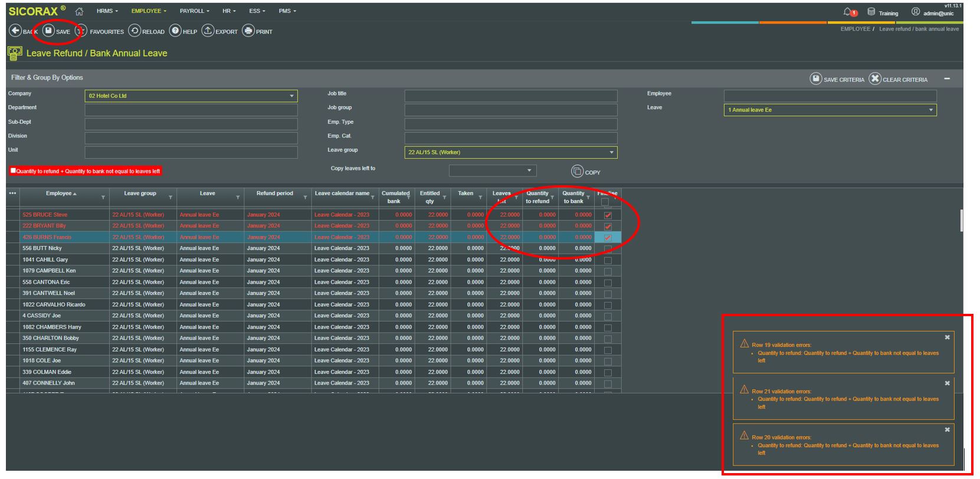Click the Copy leaves button icon
Image resolution: width=980 pixels, height=479 pixels.
577,171
